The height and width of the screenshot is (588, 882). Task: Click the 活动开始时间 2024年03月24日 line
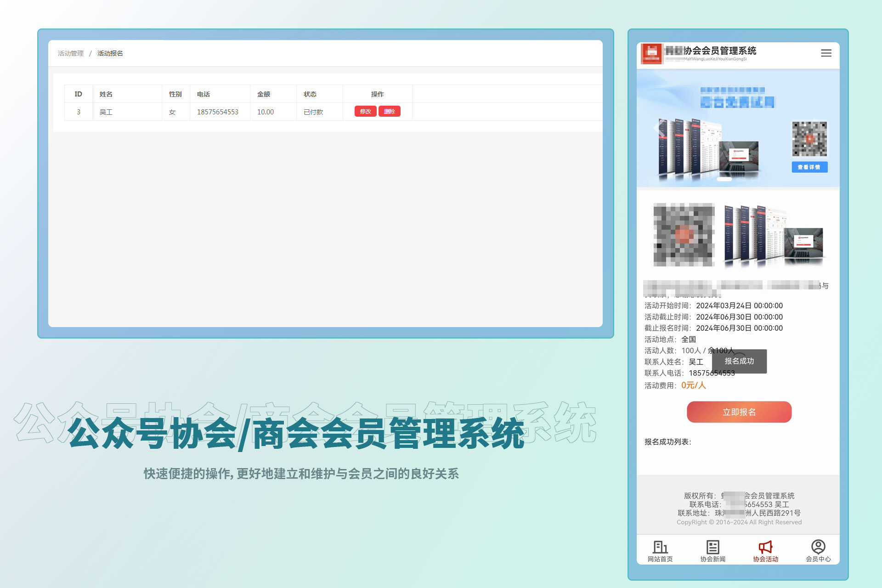[713, 305]
